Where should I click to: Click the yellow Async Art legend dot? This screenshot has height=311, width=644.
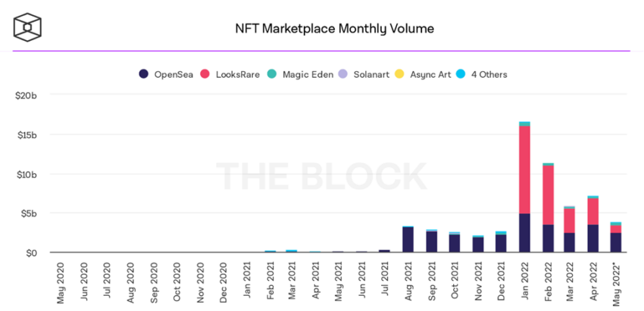[x=399, y=74]
